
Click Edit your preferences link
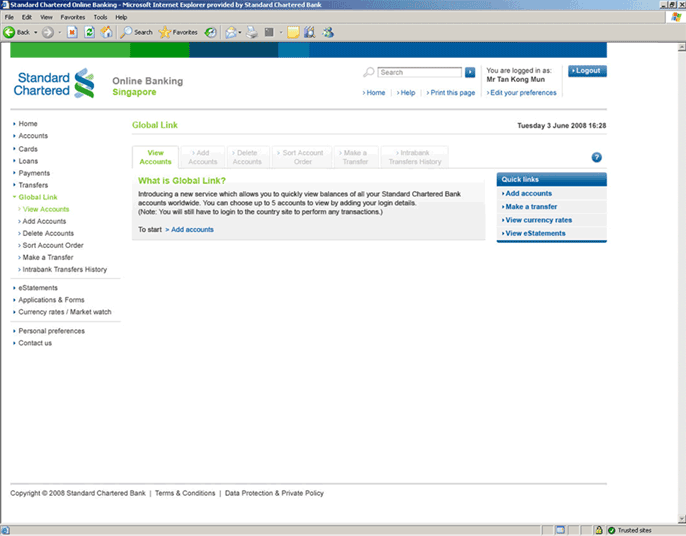pos(522,93)
